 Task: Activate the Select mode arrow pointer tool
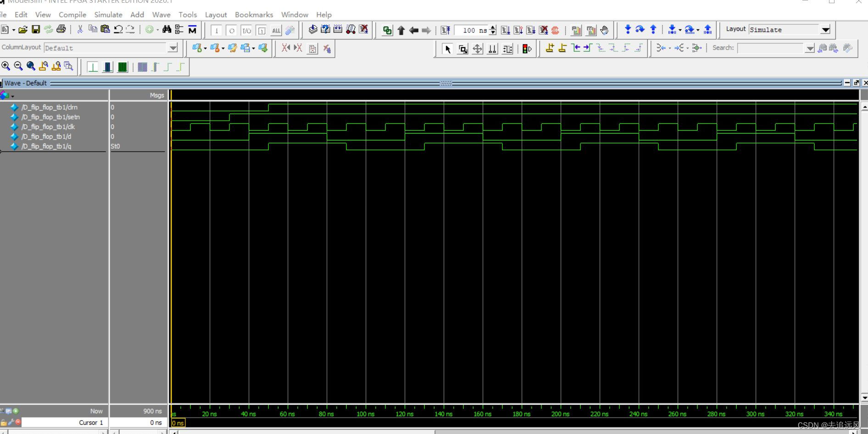(448, 49)
